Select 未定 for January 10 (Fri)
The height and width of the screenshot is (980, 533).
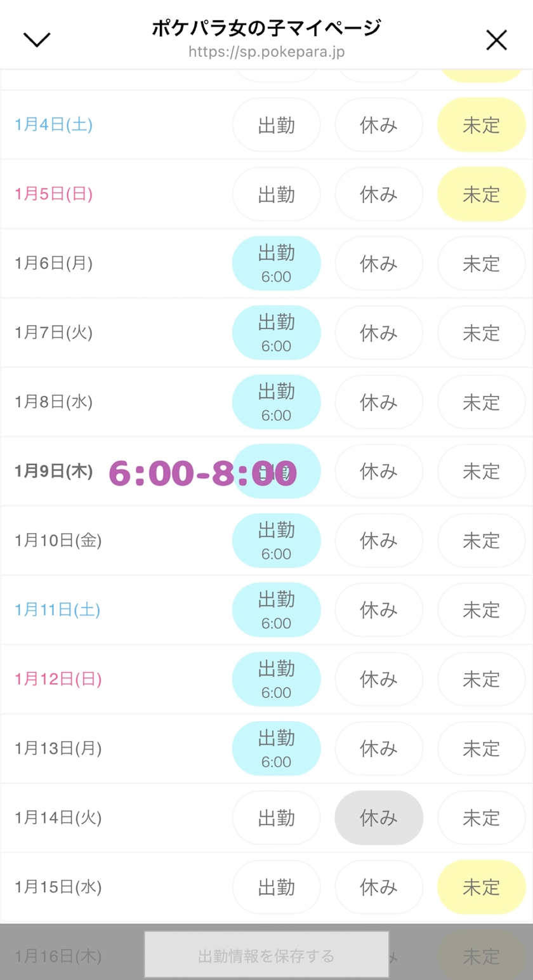pos(482,540)
